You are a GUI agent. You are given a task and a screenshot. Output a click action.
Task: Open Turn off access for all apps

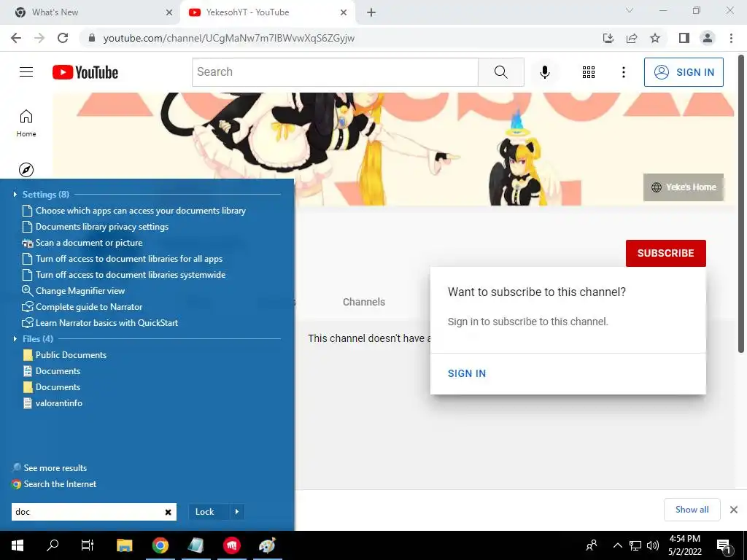[x=128, y=259]
